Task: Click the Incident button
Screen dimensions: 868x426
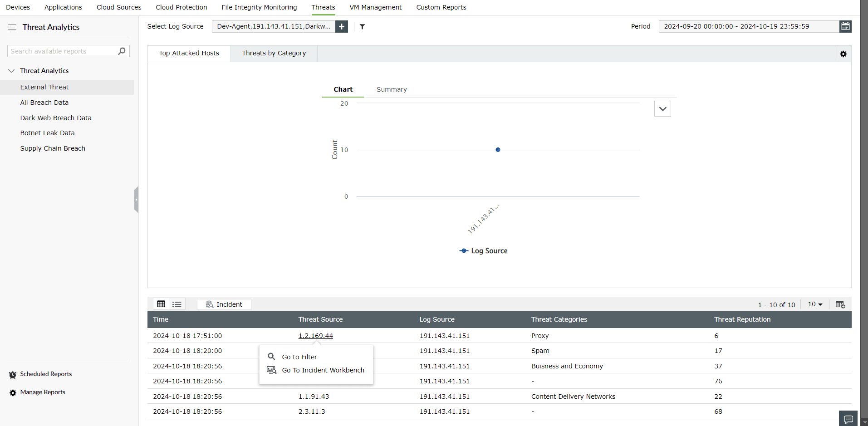Action: (224, 304)
